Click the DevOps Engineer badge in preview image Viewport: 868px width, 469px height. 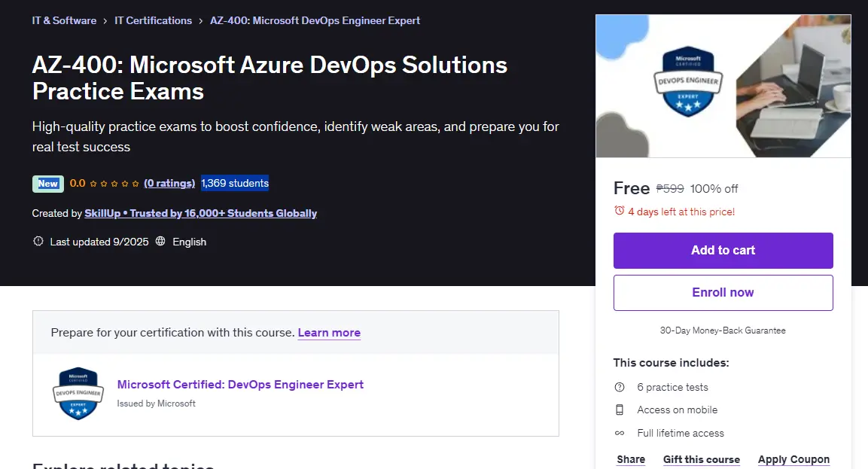coord(688,81)
